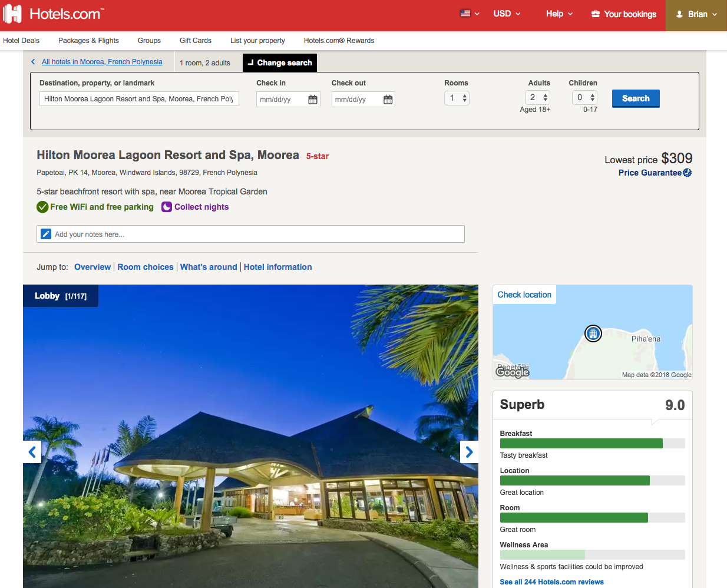Open the Check in calendar icon
The image size is (727, 588).
pos(313,100)
